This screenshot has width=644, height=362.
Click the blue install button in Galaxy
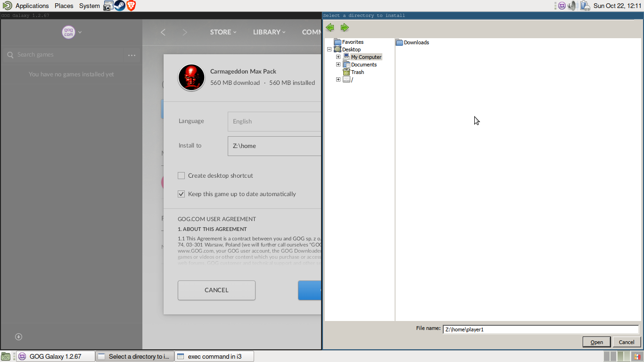pyautogui.click(x=310, y=290)
